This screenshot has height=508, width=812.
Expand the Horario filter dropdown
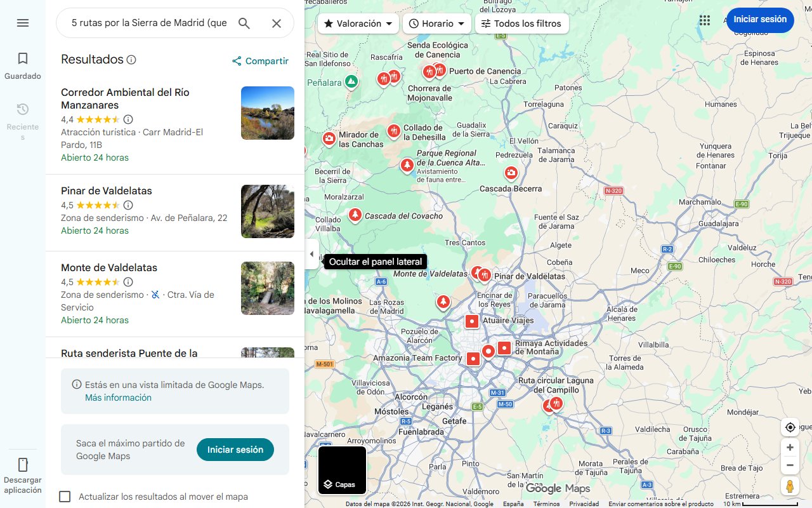(436, 23)
